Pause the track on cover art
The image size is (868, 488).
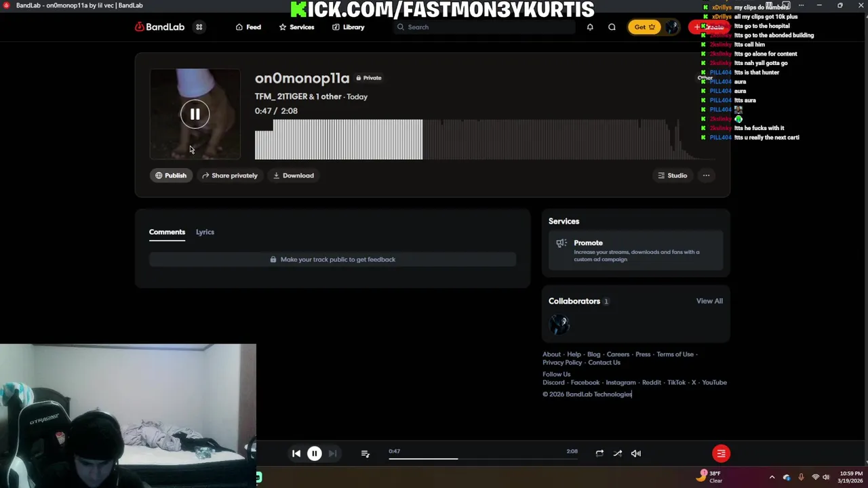195,115
